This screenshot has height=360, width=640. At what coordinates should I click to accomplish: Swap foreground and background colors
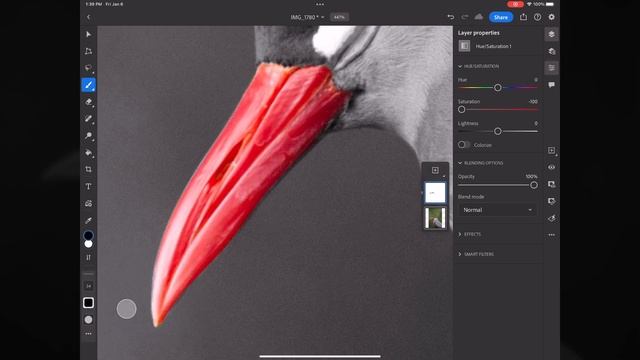(89, 258)
